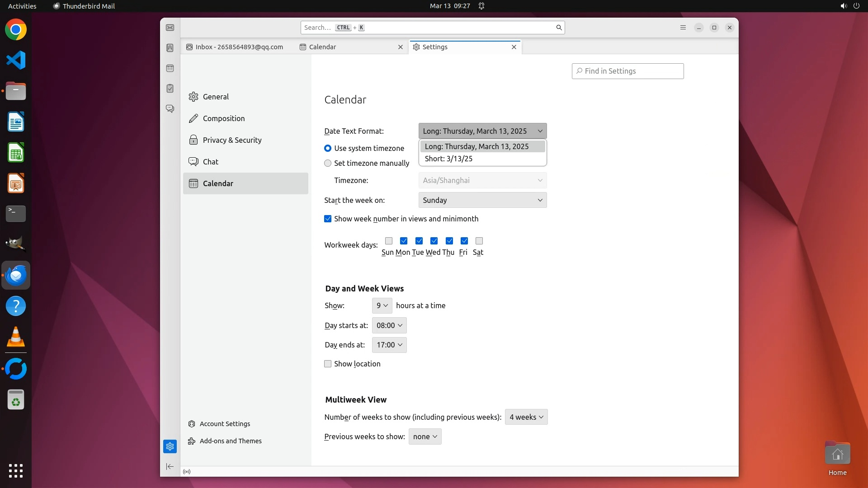Click the search magnifier icon
Image resolution: width=868 pixels, height=488 pixels.
(559, 28)
